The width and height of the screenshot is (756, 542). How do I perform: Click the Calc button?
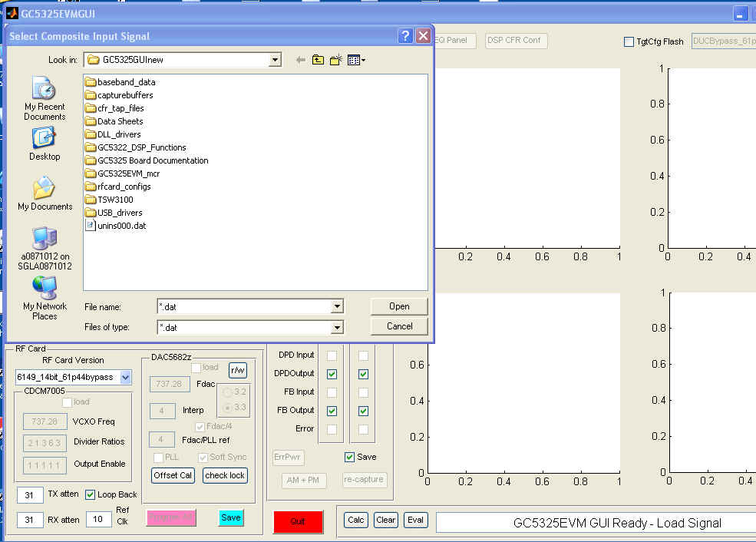(356, 520)
